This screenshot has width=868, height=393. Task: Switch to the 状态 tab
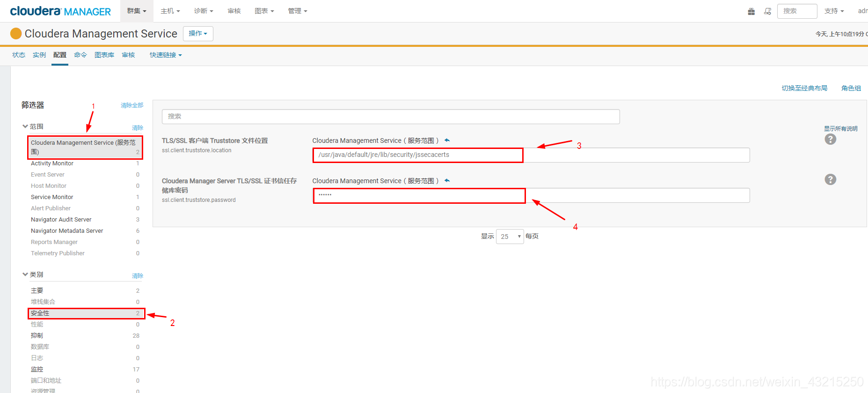(x=19, y=55)
